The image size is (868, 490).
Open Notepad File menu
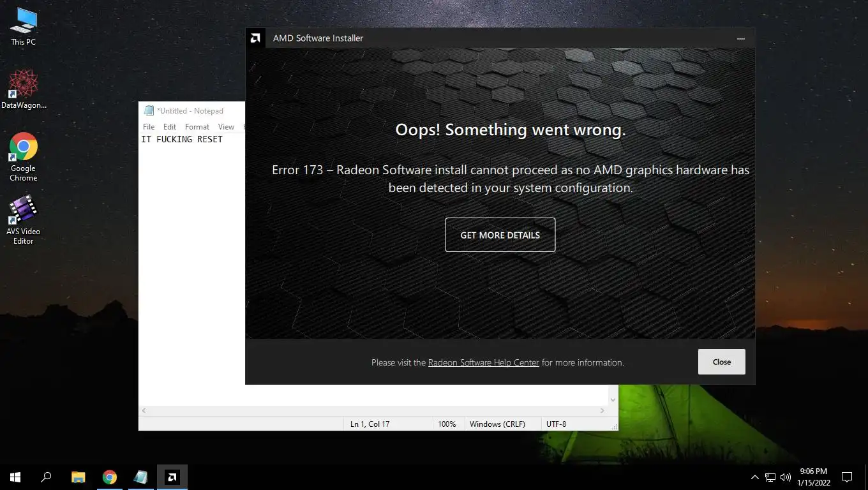149,127
